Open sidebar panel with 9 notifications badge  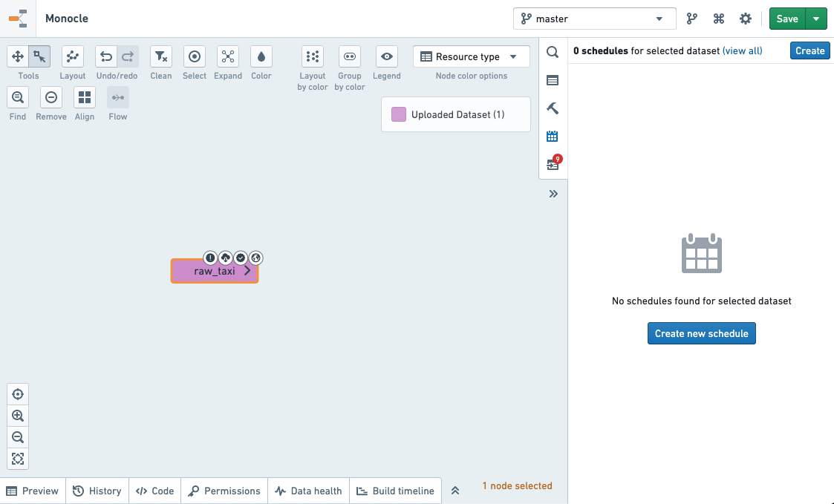(x=553, y=164)
